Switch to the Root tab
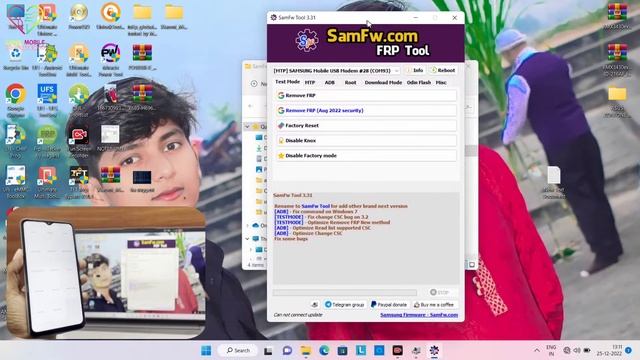Image resolution: width=640 pixels, height=360 pixels. [350, 82]
